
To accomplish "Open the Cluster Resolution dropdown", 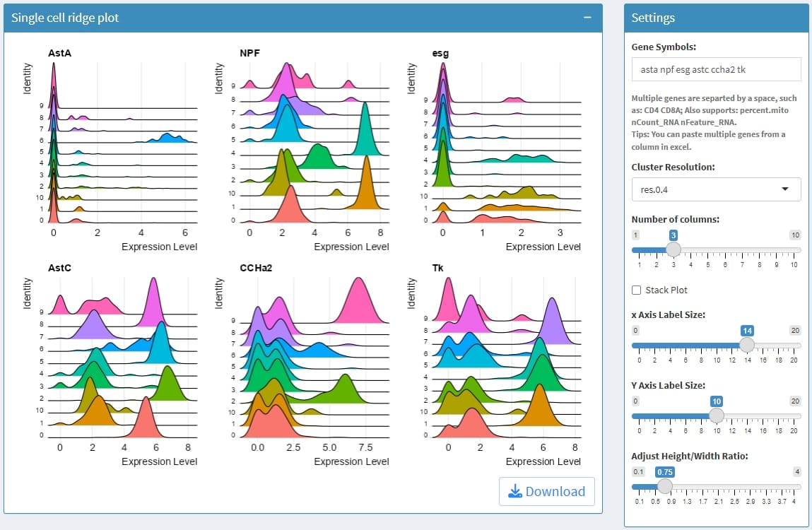I will [x=715, y=189].
